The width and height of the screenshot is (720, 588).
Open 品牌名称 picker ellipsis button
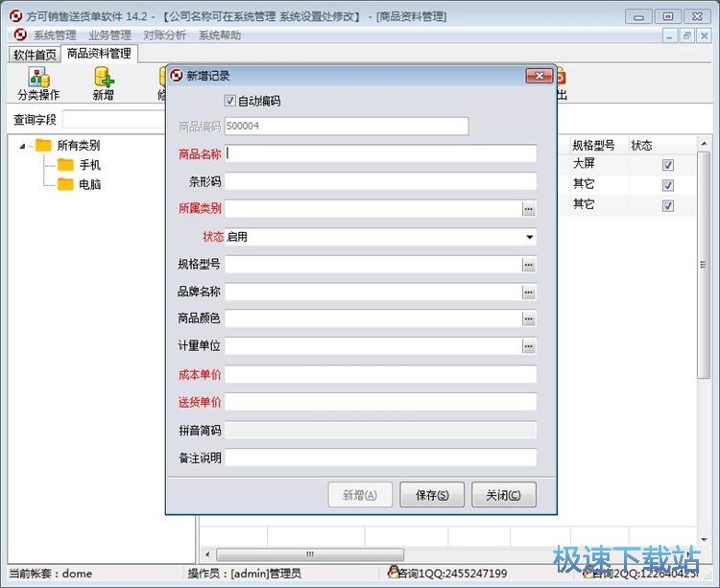click(x=529, y=293)
